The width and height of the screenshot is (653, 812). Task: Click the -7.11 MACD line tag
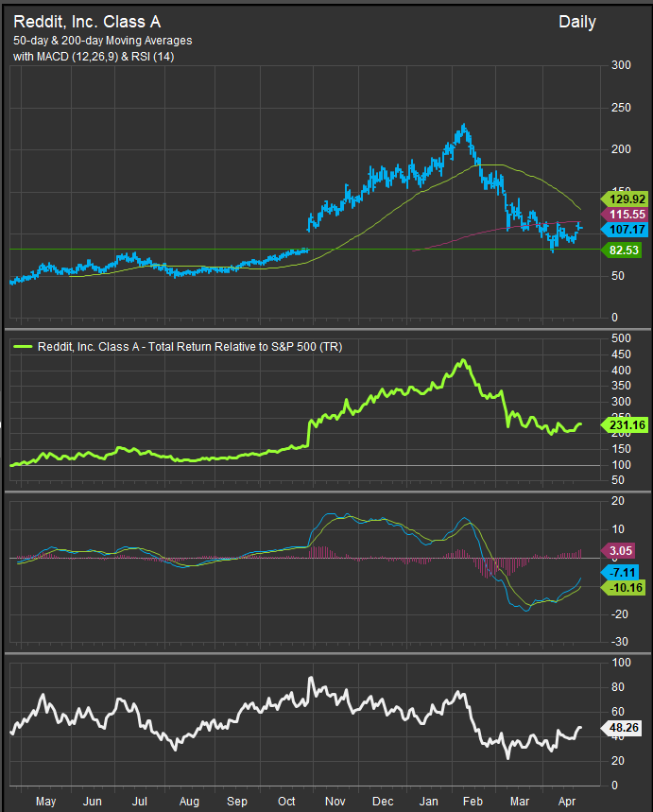(x=619, y=572)
